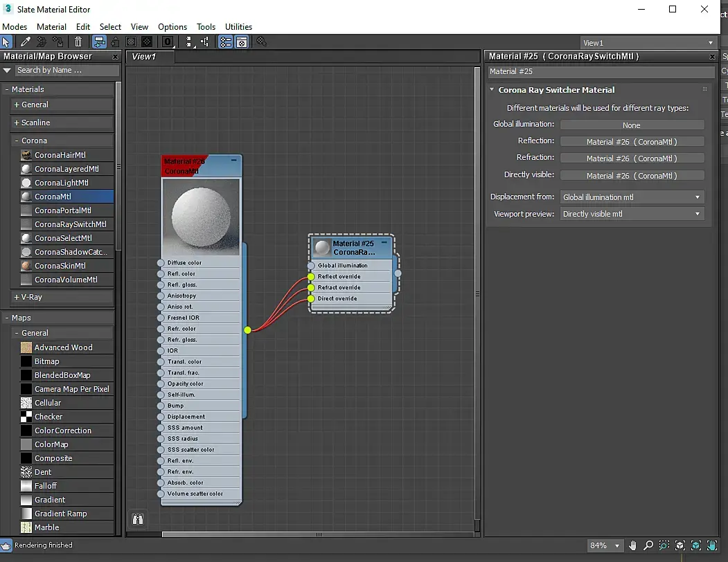Select the arrow Select tool in toolbar

point(6,42)
